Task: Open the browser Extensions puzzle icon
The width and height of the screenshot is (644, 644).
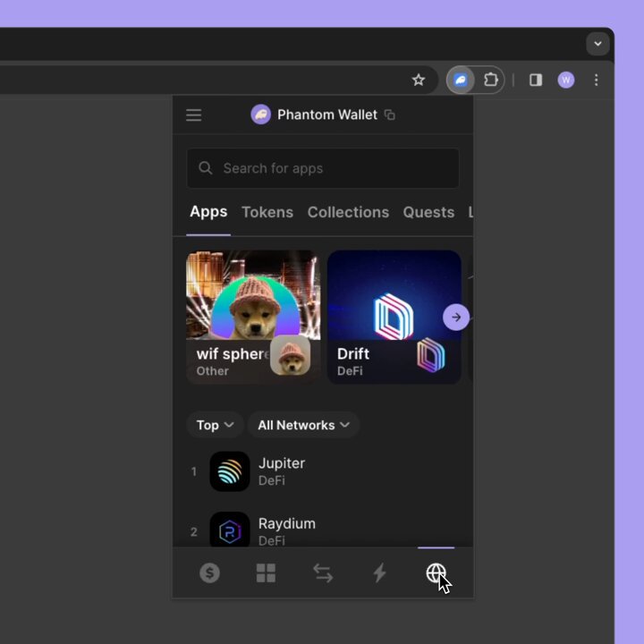Action: click(490, 80)
